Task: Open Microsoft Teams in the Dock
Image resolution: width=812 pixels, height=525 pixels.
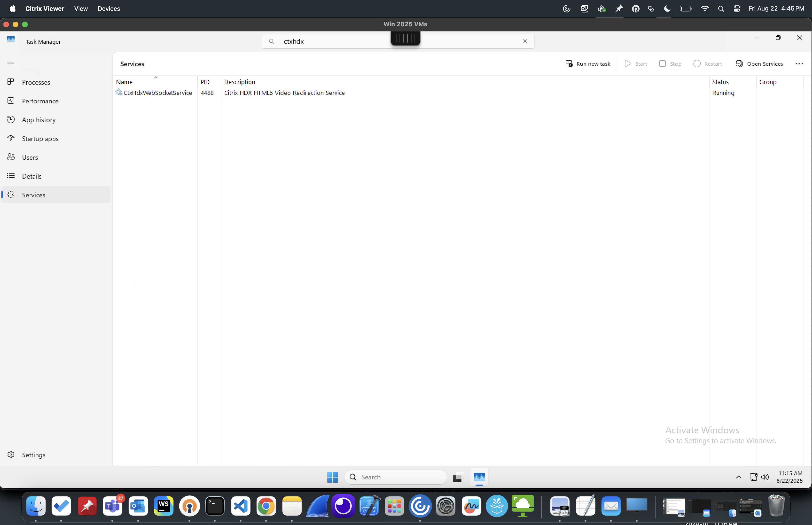Action: 113,506
